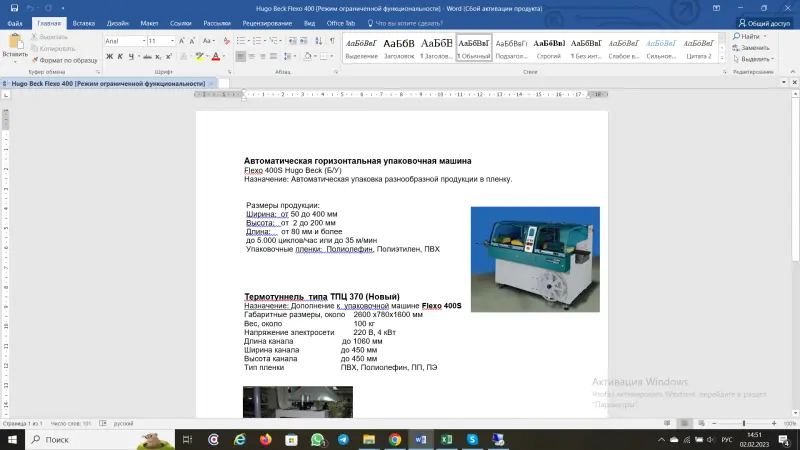Click the numbered list icon

click(x=257, y=41)
